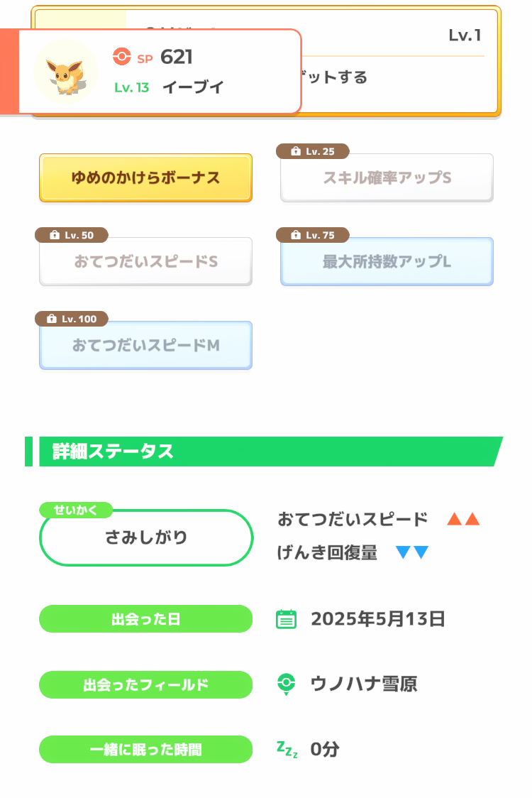The image size is (532, 798).
Task: Click the Zzz sleep icon beside 0分
Action: click(x=287, y=749)
